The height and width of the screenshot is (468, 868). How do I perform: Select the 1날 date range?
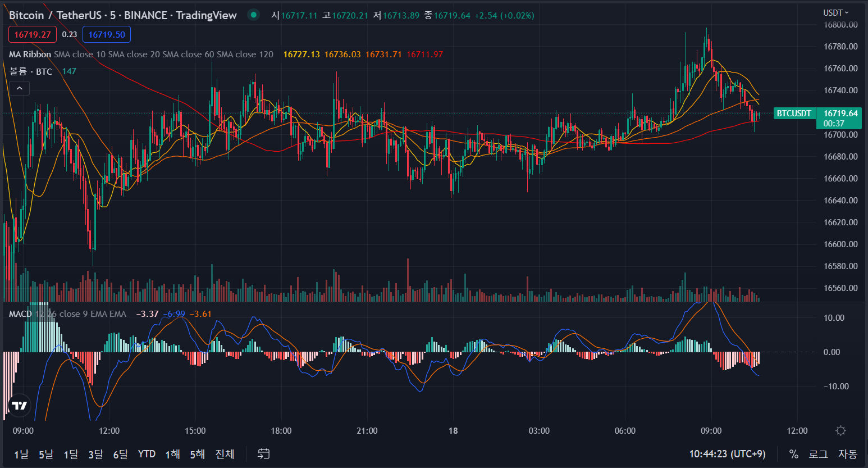tap(21, 454)
